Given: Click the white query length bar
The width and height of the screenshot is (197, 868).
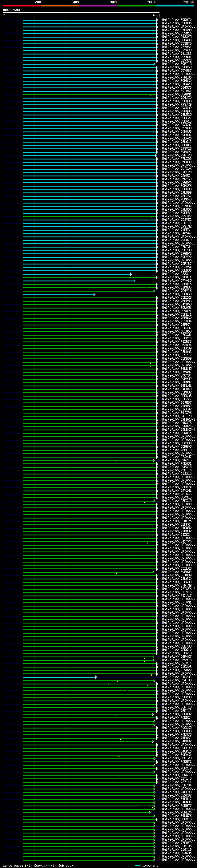Looking at the screenshot, I should (81, 13).
